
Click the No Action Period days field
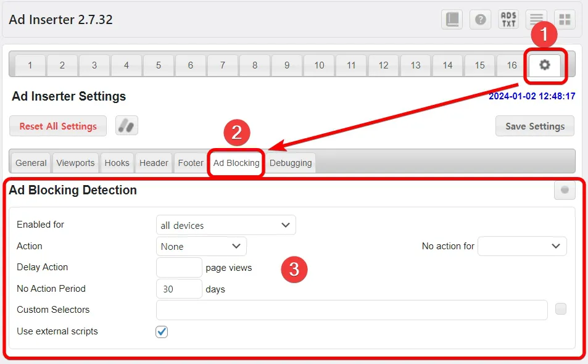click(x=179, y=289)
